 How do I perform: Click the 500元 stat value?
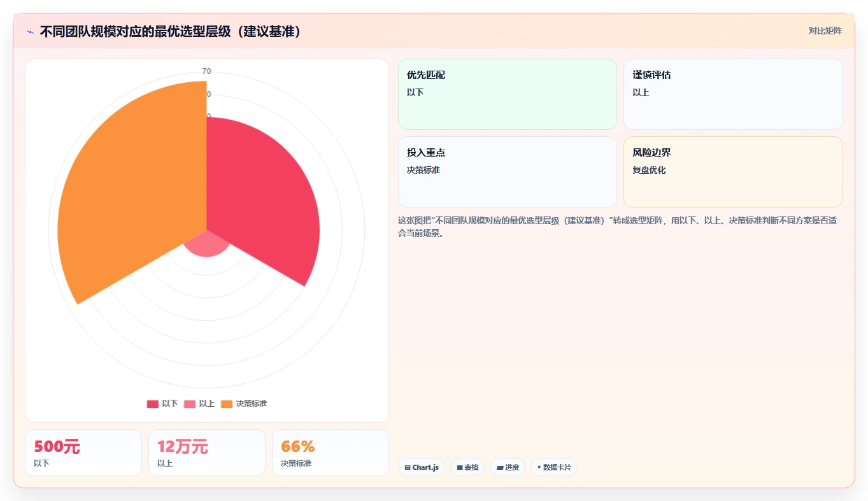(57, 447)
